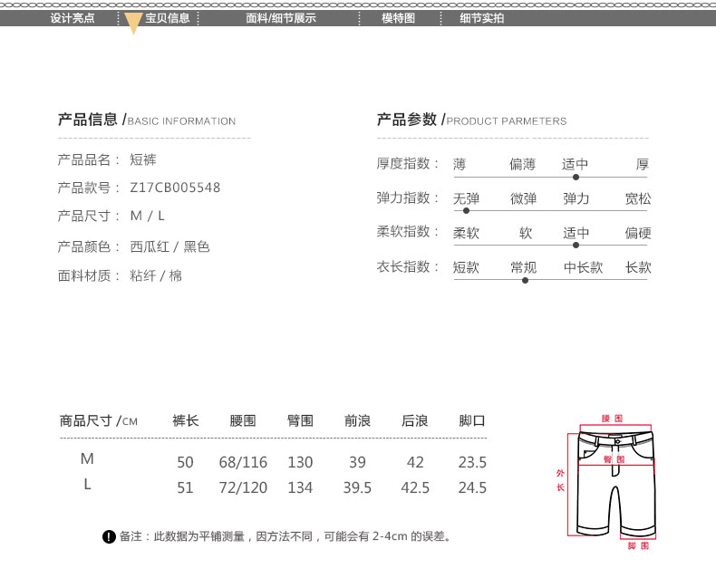This screenshot has height=588, width=716.
Task: Click the 衣长指数 slider dot at 常规
Action: point(524,280)
